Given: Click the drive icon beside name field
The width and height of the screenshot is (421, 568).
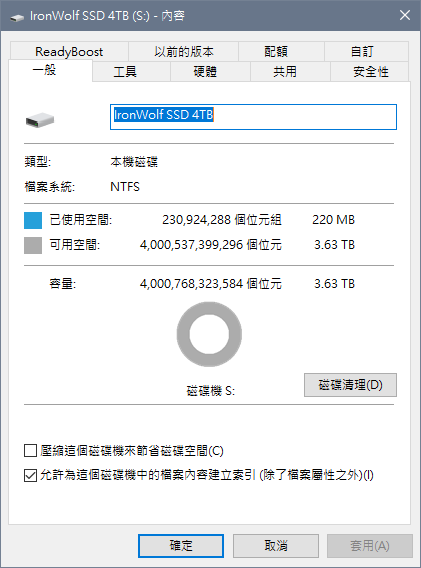Looking at the screenshot, I should pyautogui.click(x=40, y=120).
